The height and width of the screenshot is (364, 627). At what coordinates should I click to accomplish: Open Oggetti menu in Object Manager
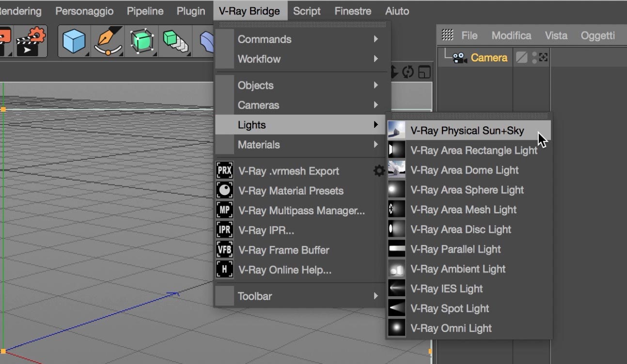pyautogui.click(x=597, y=35)
